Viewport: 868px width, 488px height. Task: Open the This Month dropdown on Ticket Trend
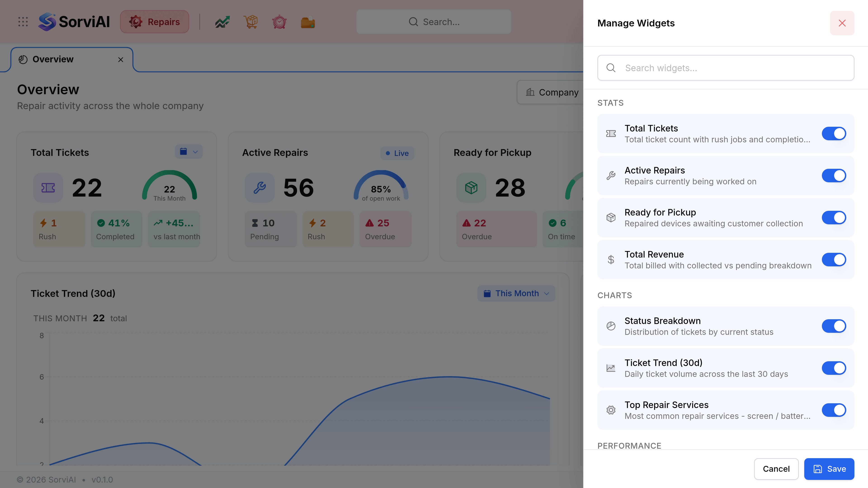tap(516, 293)
